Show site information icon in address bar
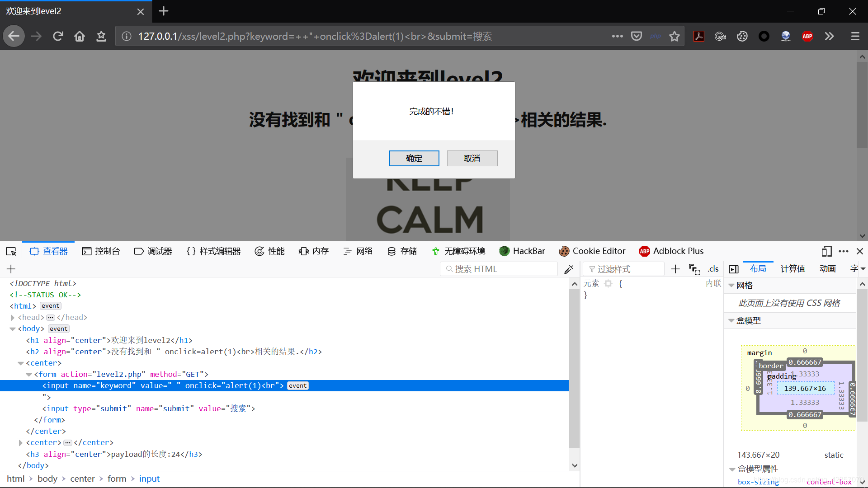This screenshot has width=868, height=488. 127,36
